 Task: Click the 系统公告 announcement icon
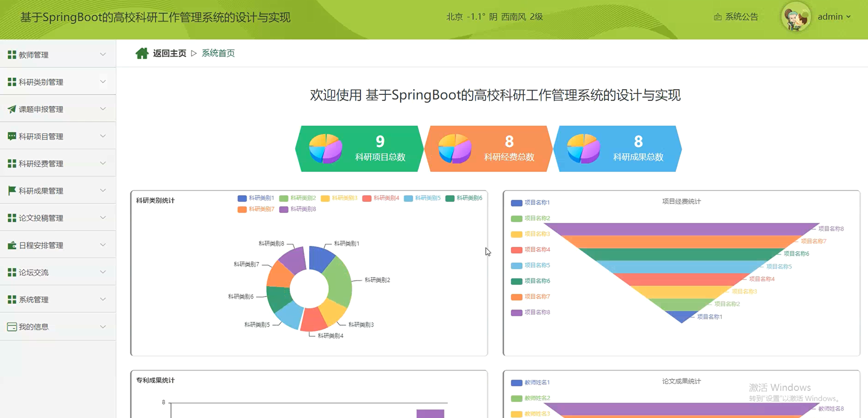point(718,17)
